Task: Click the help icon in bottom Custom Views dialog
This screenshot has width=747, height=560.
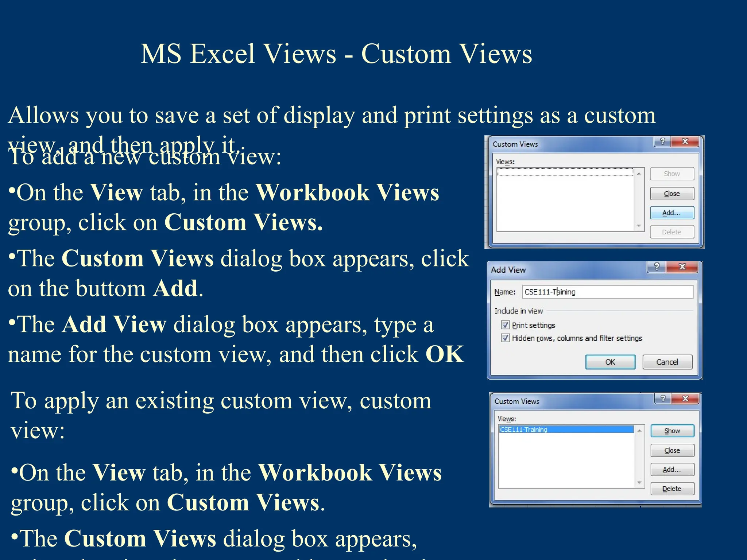Action: coord(663,398)
